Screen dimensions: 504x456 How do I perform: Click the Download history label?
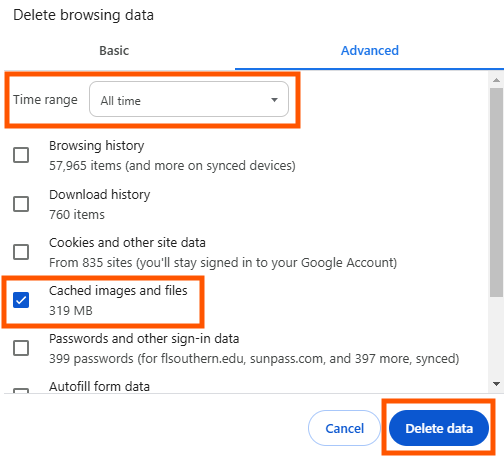[x=100, y=195]
